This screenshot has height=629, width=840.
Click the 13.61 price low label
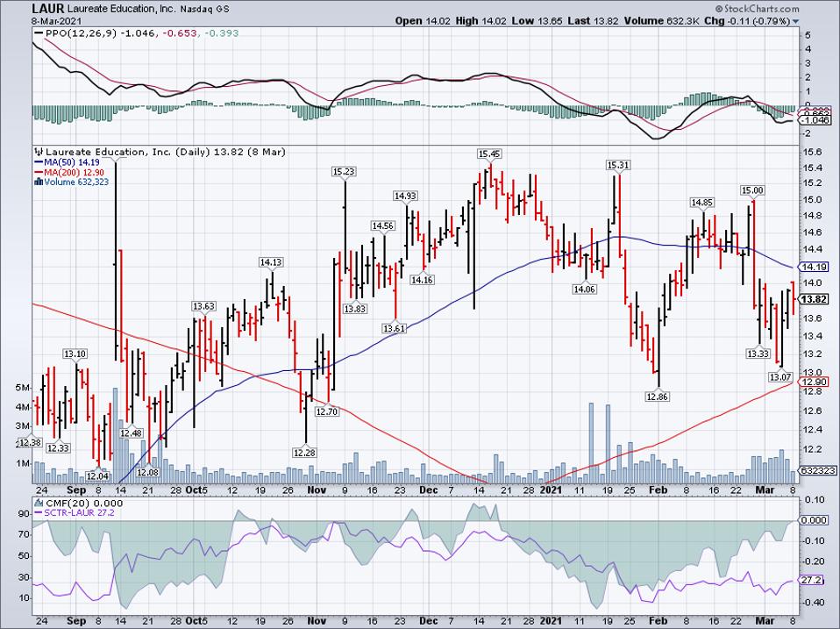coord(394,328)
